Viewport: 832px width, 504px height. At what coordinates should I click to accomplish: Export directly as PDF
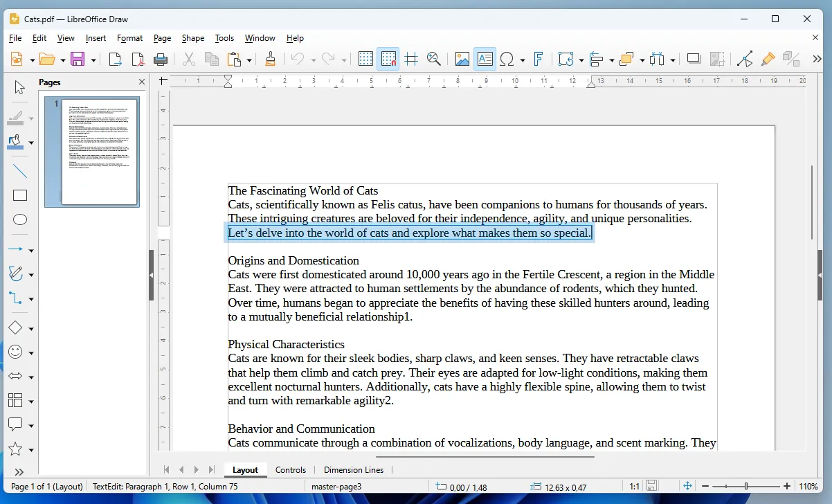point(138,59)
